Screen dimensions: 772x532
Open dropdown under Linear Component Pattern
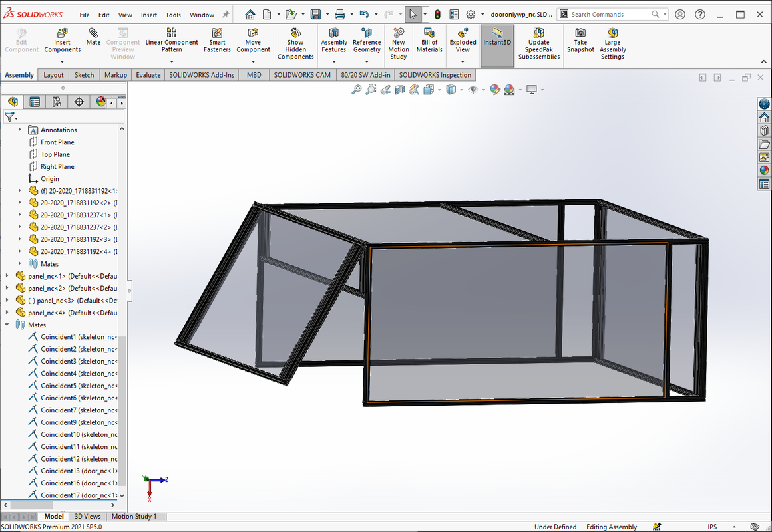[172, 62]
